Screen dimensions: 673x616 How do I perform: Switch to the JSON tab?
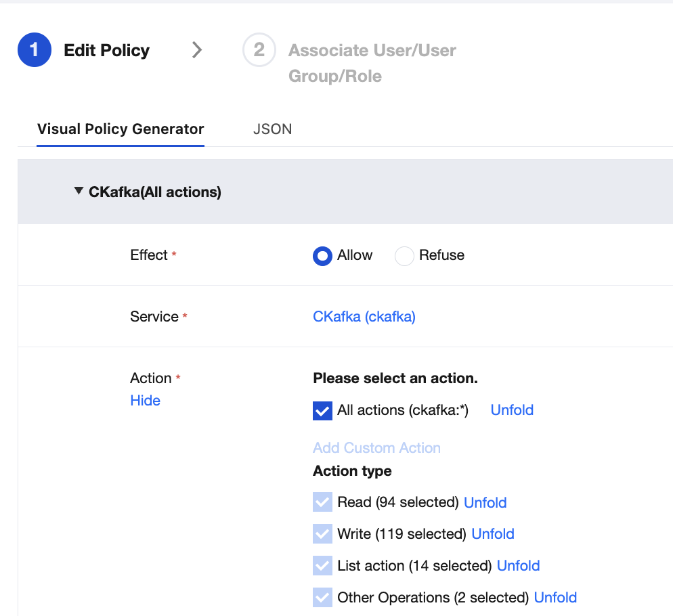coord(272,129)
